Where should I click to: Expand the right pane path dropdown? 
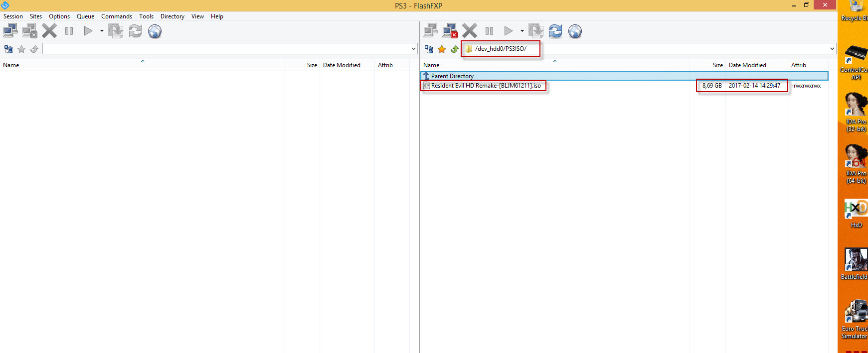click(x=832, y=49)
